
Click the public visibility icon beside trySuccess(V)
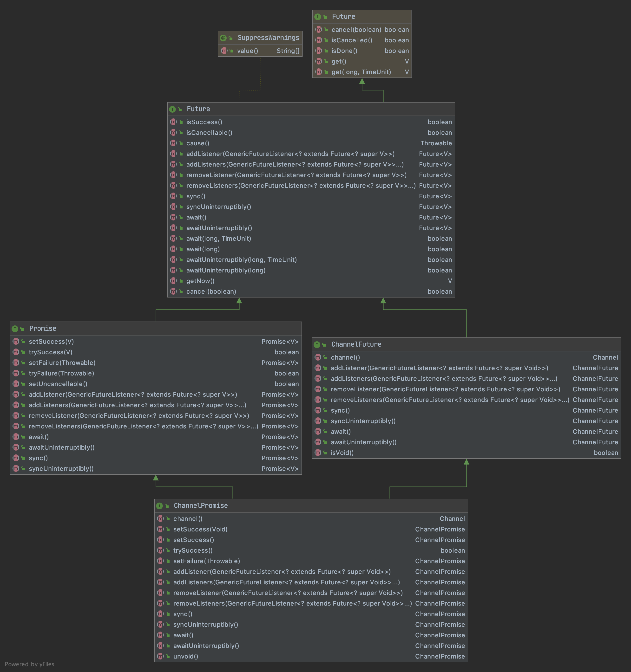[x=23, y=352]
